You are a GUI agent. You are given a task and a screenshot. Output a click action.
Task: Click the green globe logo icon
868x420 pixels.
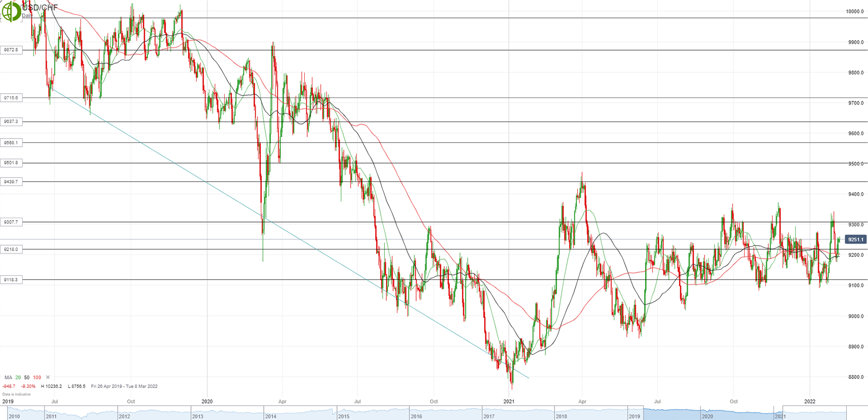11,12
